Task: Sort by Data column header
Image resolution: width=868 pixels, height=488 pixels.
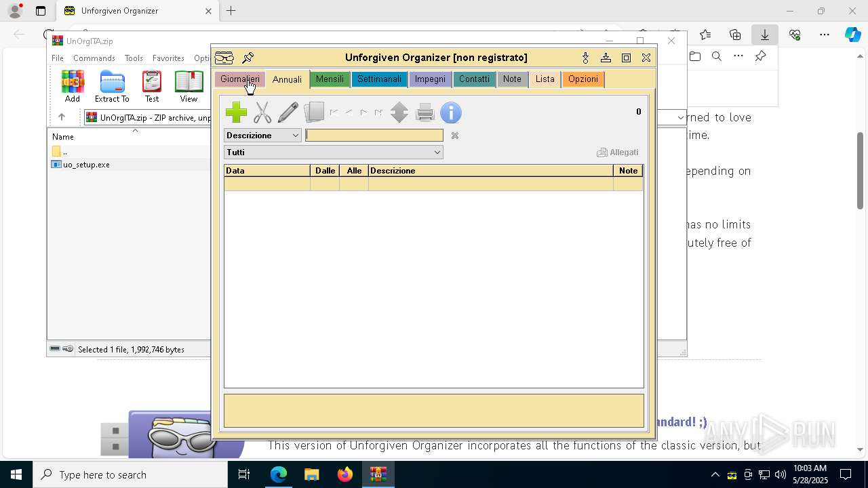Action: coord(267,171)
